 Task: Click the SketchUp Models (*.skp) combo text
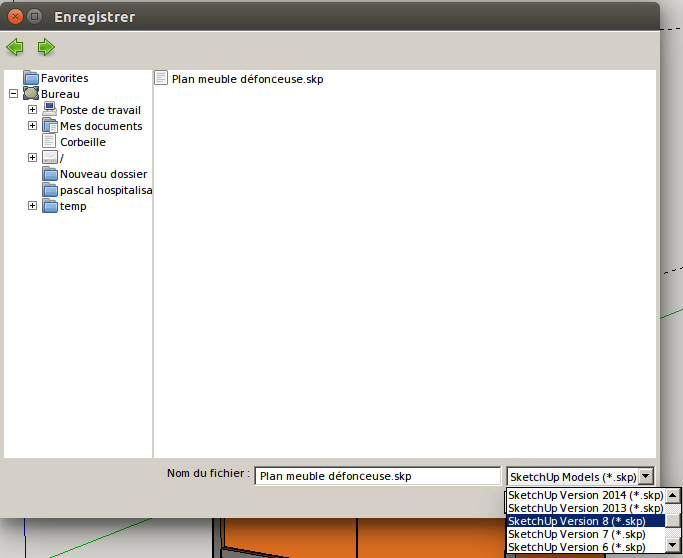[x=573, y=477]
